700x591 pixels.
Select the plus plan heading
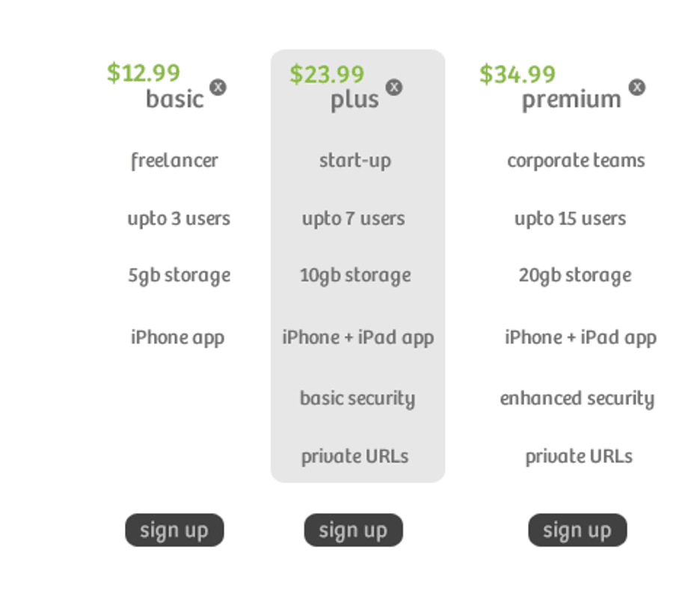[x=354, y=99]
